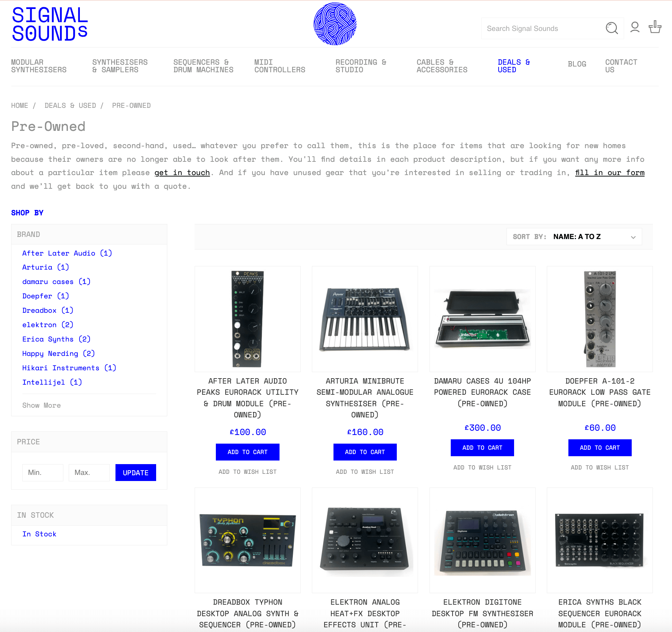This screenshot has width=672, height=632.
Task: Click the search magnifier icon
Action: (612, 28)
